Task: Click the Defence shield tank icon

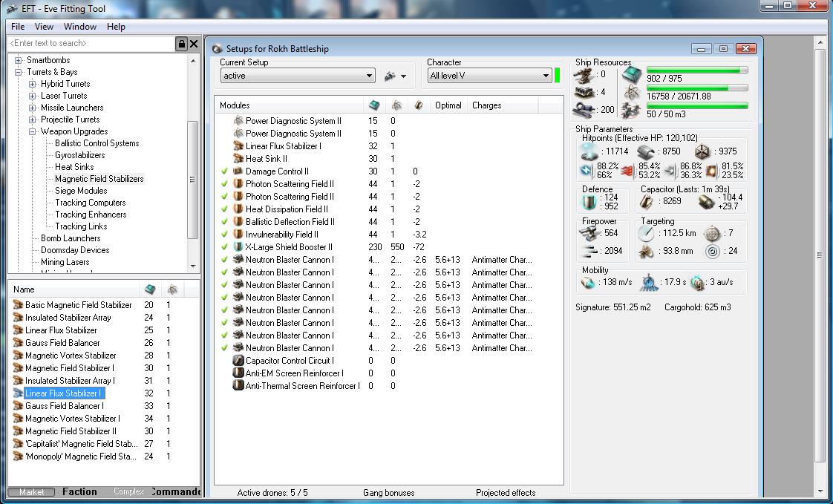Action: pyautogui.click(x=589, y=202)
